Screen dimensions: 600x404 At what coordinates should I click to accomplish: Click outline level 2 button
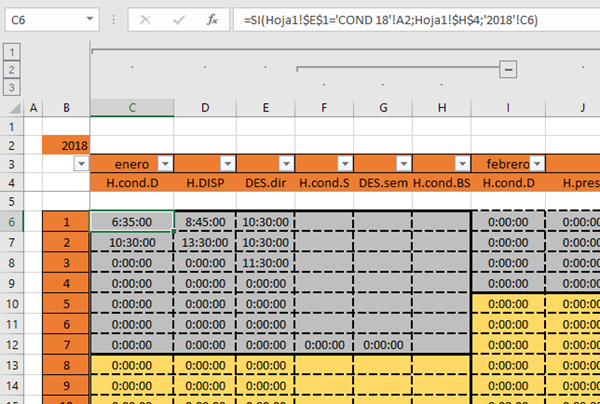pyautogui.click(x=11, y=69)
